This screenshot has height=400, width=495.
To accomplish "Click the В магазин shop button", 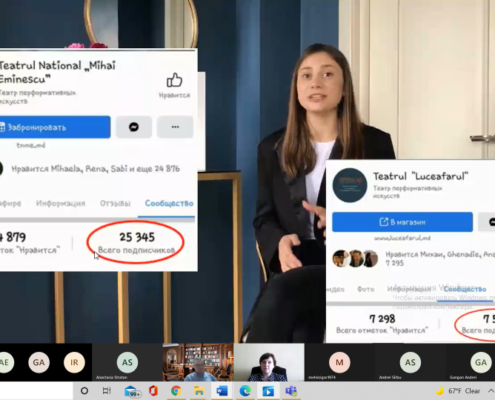I will pos(402,222).
